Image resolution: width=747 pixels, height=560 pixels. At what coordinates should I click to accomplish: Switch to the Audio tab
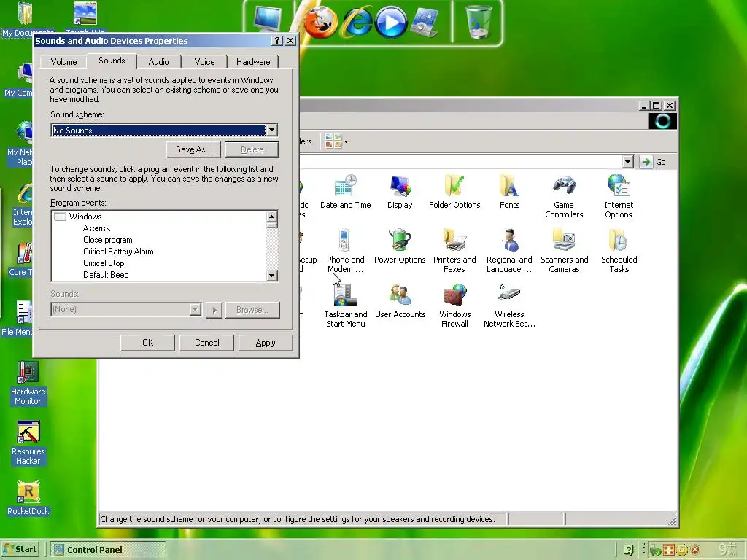coord(158,62)
